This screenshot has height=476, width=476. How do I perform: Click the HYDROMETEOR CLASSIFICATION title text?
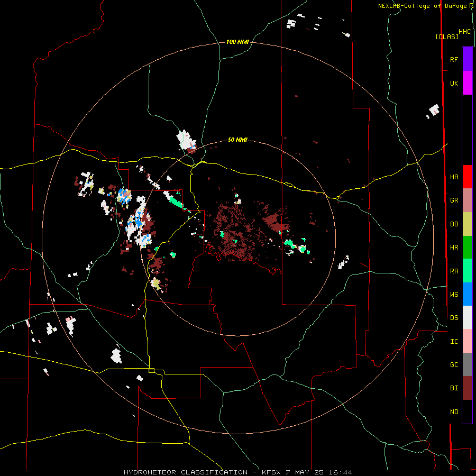(x=186, y=472)
